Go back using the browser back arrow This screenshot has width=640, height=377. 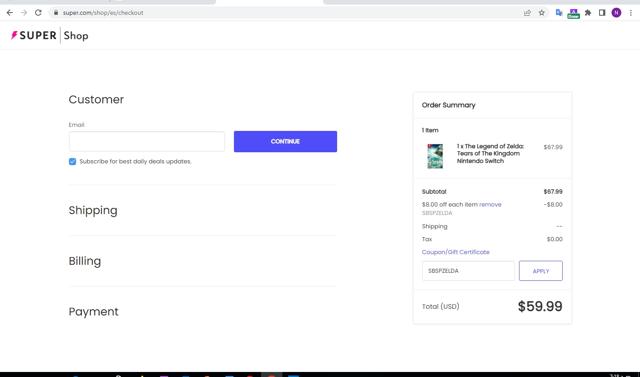[9, 13]
